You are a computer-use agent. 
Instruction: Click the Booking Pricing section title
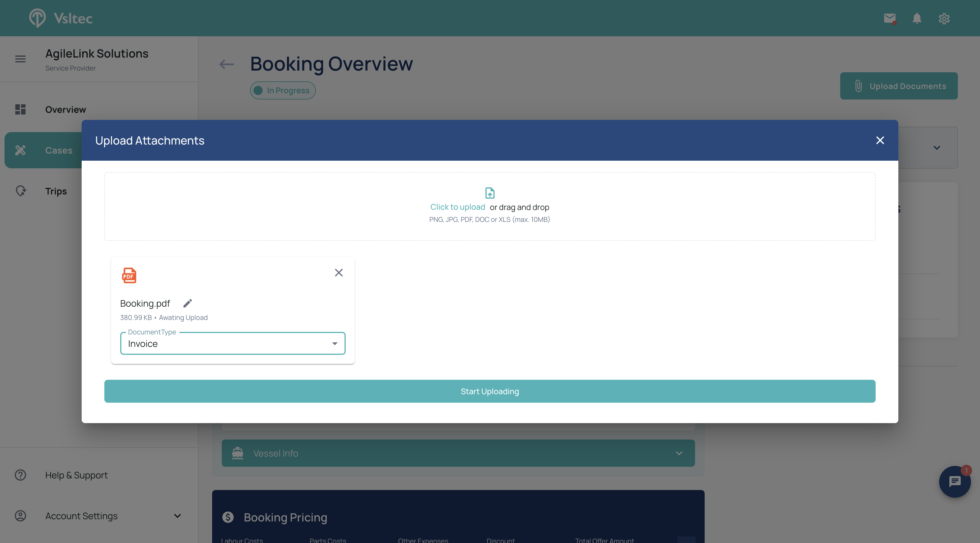[x=285, y=517]
